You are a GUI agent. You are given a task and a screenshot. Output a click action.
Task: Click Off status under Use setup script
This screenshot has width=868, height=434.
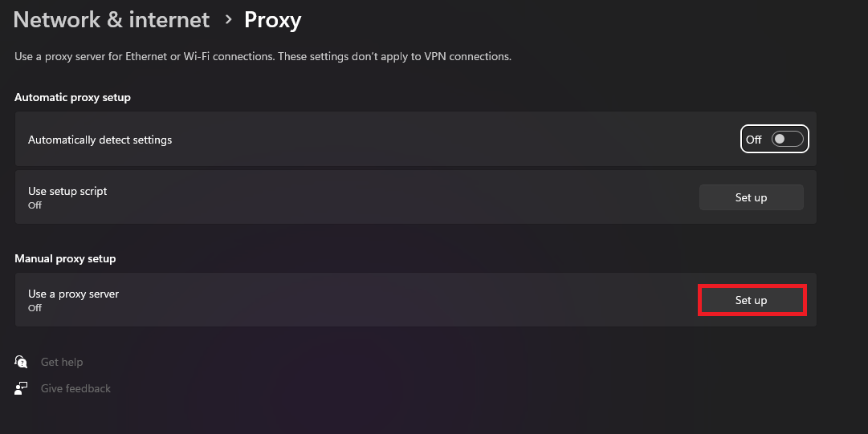(35, 205)
